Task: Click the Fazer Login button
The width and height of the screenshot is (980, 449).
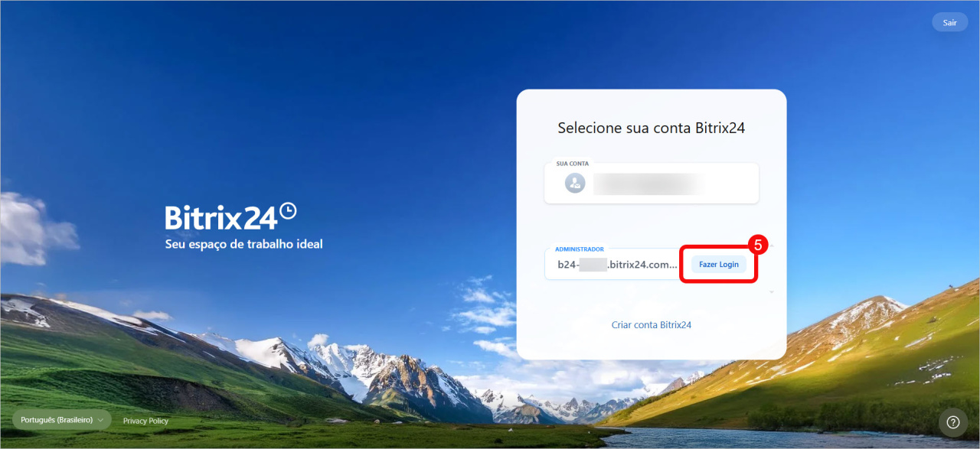Action: point(719,264)
